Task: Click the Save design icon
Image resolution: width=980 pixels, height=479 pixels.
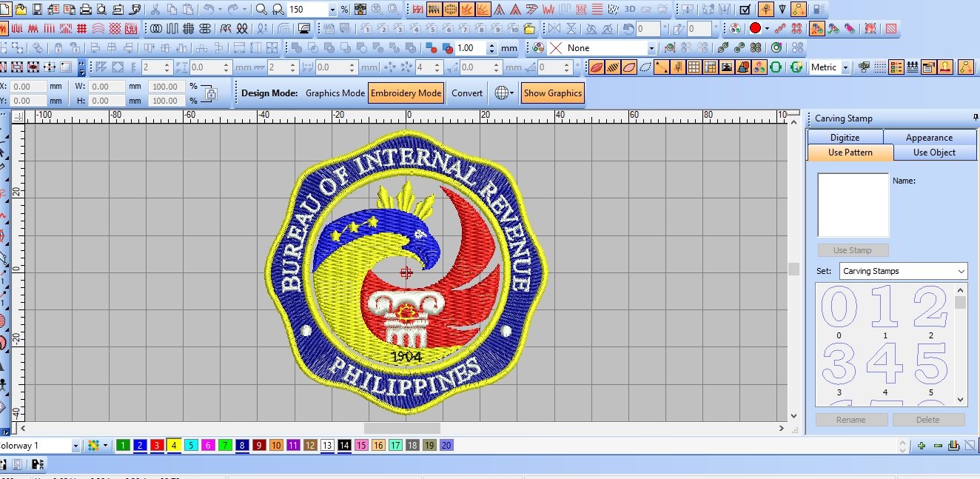Action: (36, 10)
